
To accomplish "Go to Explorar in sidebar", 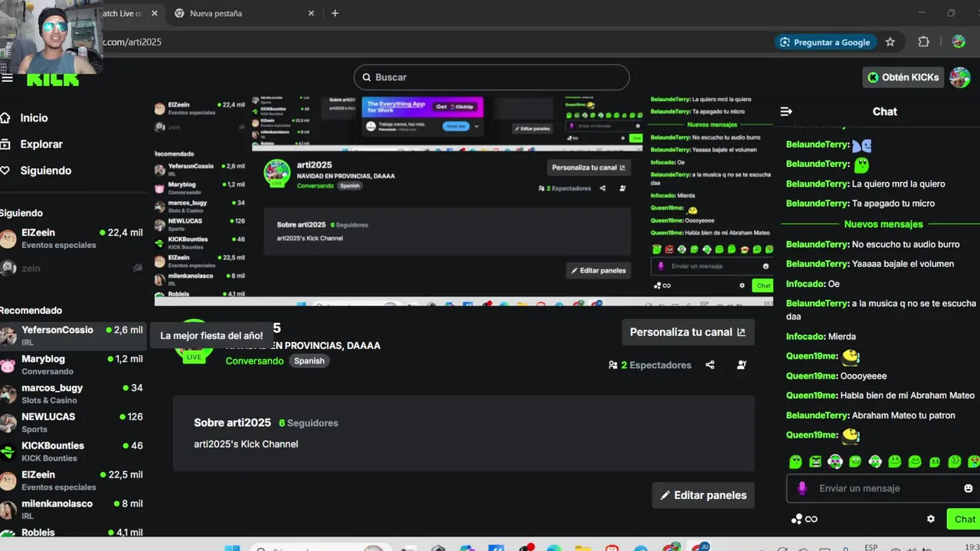I will click(41, 144).
